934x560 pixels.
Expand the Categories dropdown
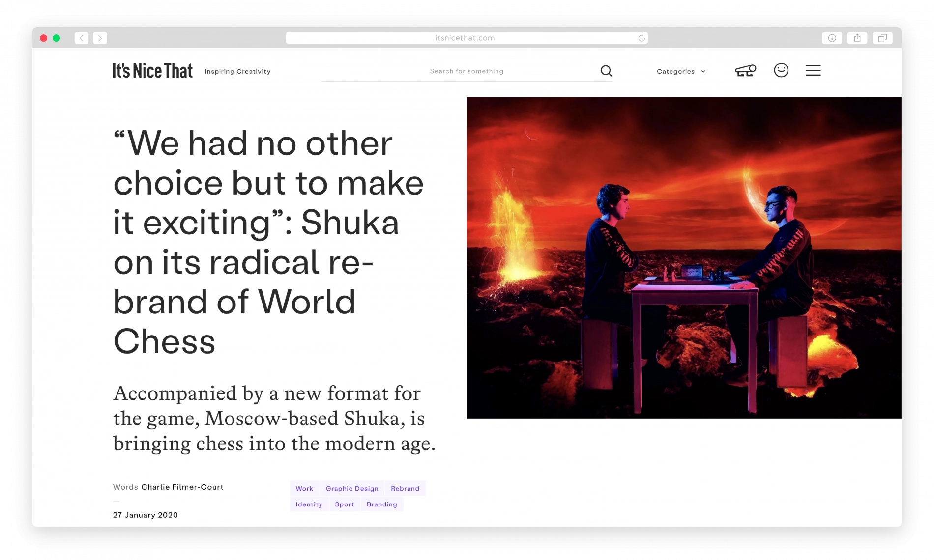click(x=676, y=71)
